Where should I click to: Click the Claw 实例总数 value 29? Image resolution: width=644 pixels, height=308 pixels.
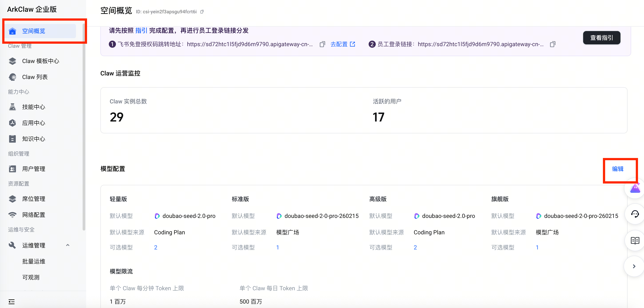pyautogui.click(x=117, y=117)
